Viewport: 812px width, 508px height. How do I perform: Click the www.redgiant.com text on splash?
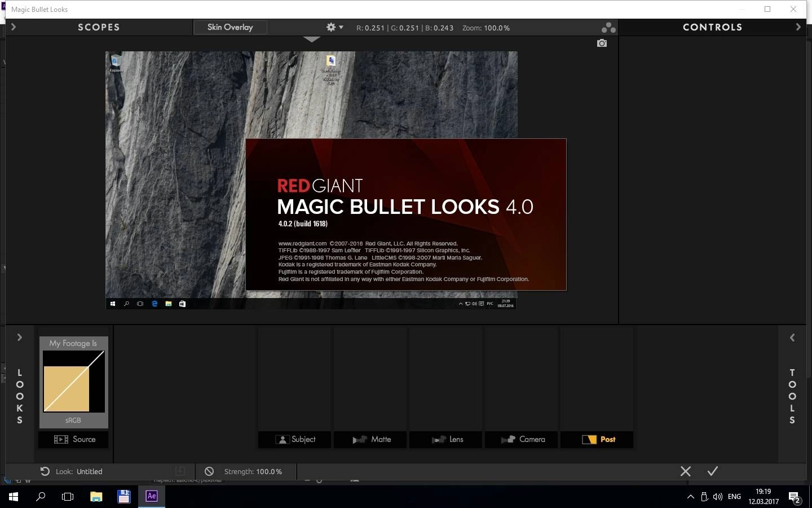pos(302,244)
